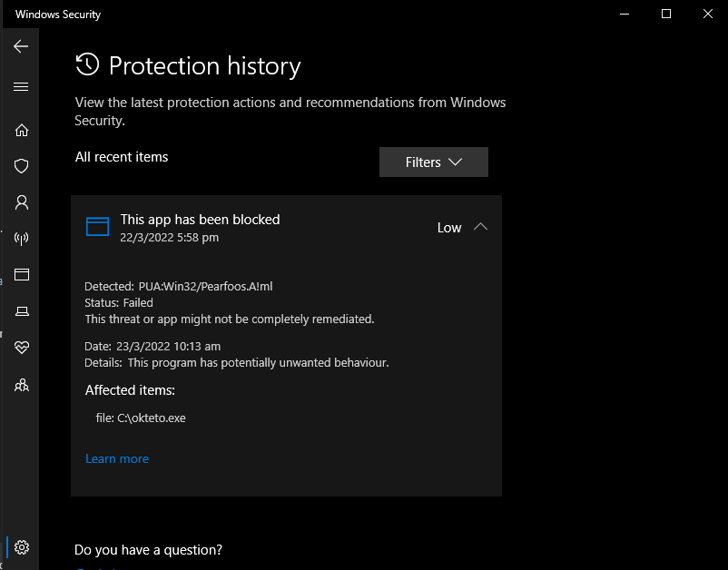The height and width of the screenshot is (570, 728).
Task: Open the Filters dropdown
Action: click(x=434, y=162)
